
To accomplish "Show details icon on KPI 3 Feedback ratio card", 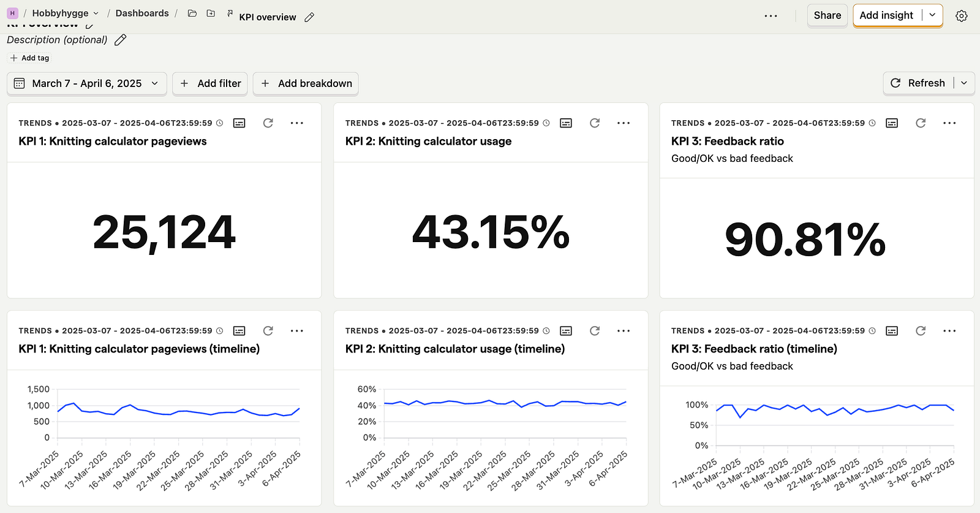I will click(892, 123).
